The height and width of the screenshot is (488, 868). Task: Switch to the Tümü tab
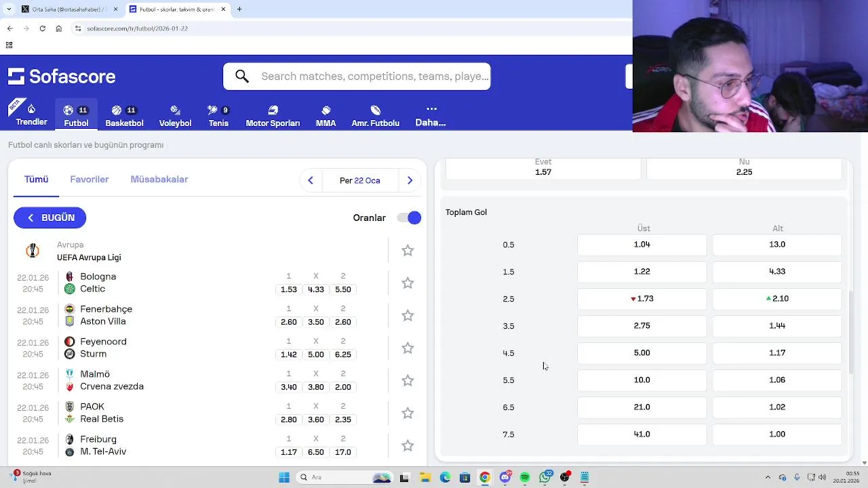tap(37, 180)
